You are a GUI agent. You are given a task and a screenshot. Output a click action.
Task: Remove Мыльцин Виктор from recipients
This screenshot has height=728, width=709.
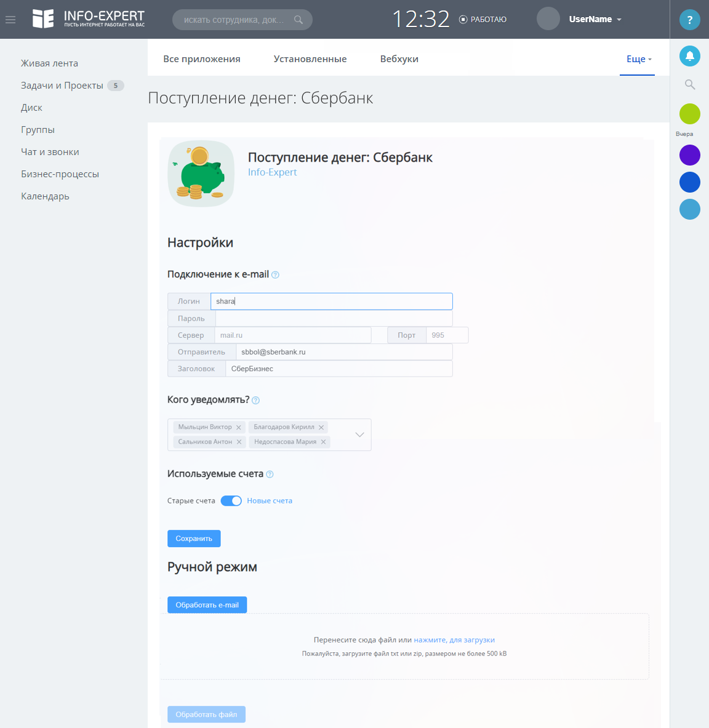(x=239, y=427)
